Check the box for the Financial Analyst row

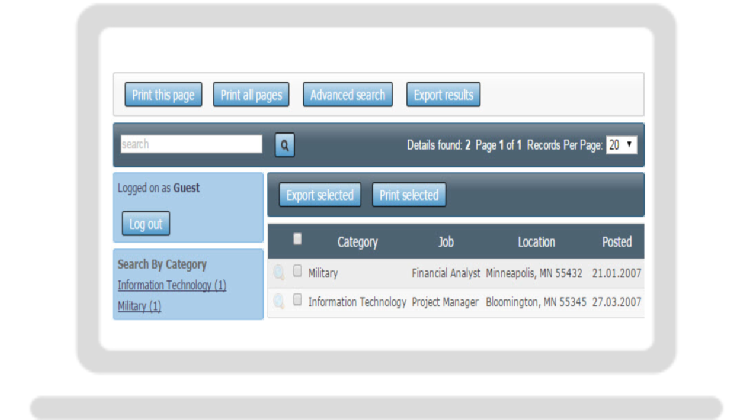click(x=298, y=271)
